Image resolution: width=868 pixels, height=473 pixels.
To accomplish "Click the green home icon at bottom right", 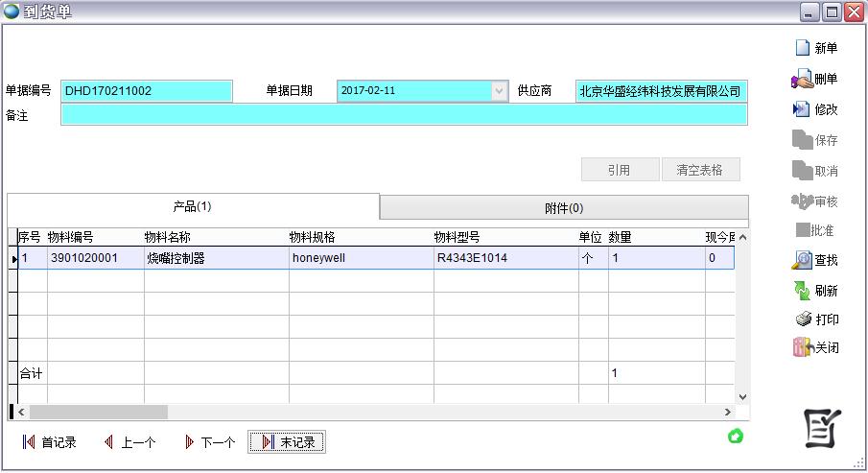I will pyautogui.click(x=736, y=437).
